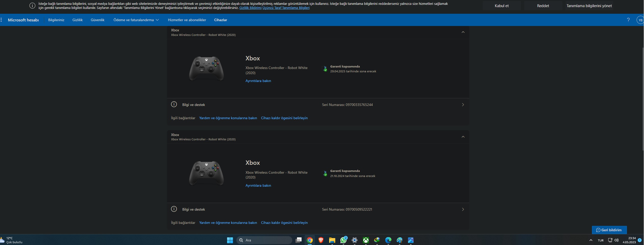This screenshot has height=245, width=644.
Task: Expand Bilgi ve destek for serial 09700335765244
Action: [318, 105]
